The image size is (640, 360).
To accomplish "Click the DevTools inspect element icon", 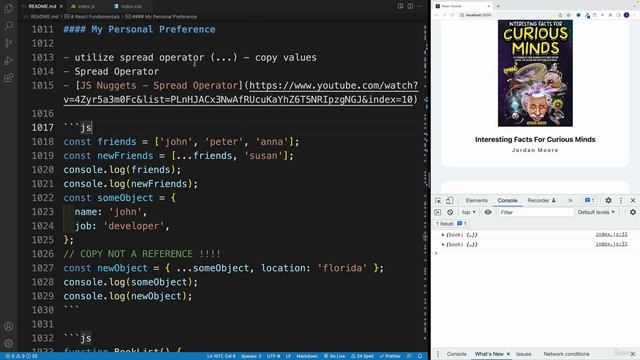I will click(x=438, y=200).
